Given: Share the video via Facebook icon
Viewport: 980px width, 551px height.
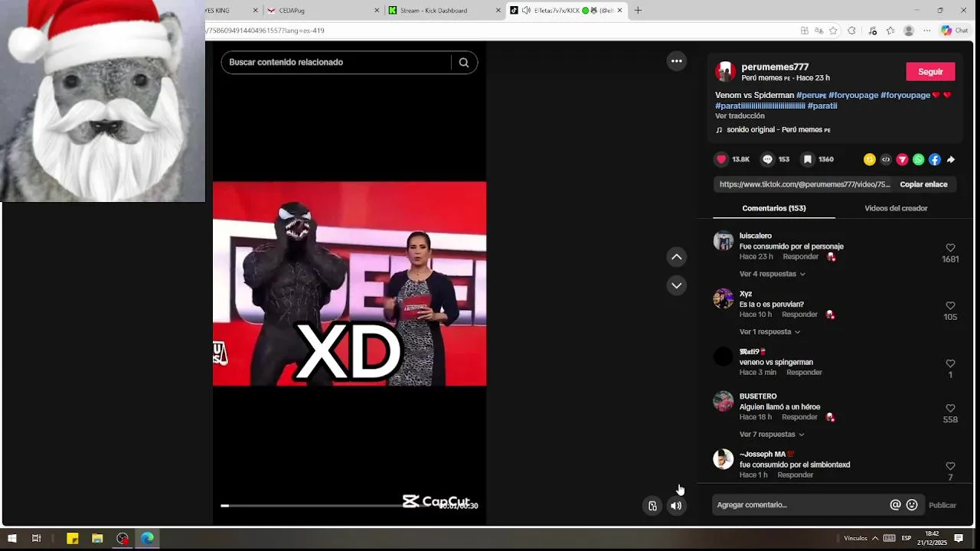Looking at the screenshot, I should pyautogui.click(x=935, y=160).
